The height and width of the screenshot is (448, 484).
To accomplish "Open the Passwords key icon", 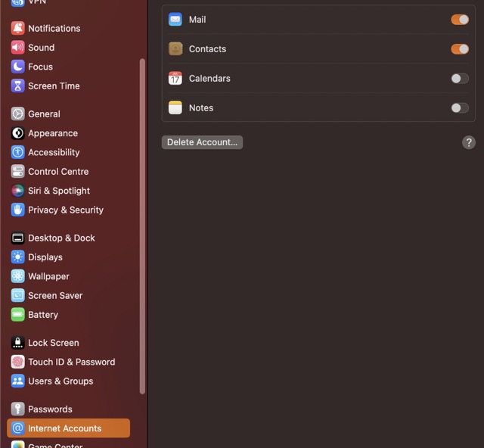I will point(17,409).
